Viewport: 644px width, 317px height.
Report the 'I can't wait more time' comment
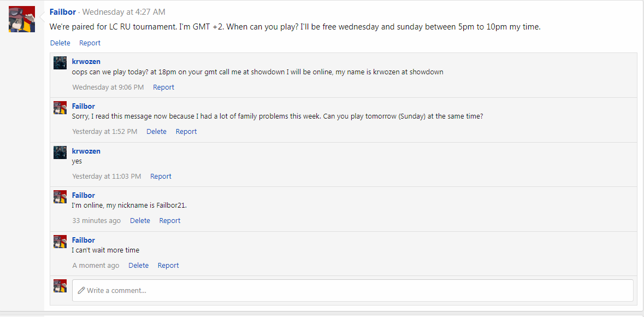click(168, 265)
